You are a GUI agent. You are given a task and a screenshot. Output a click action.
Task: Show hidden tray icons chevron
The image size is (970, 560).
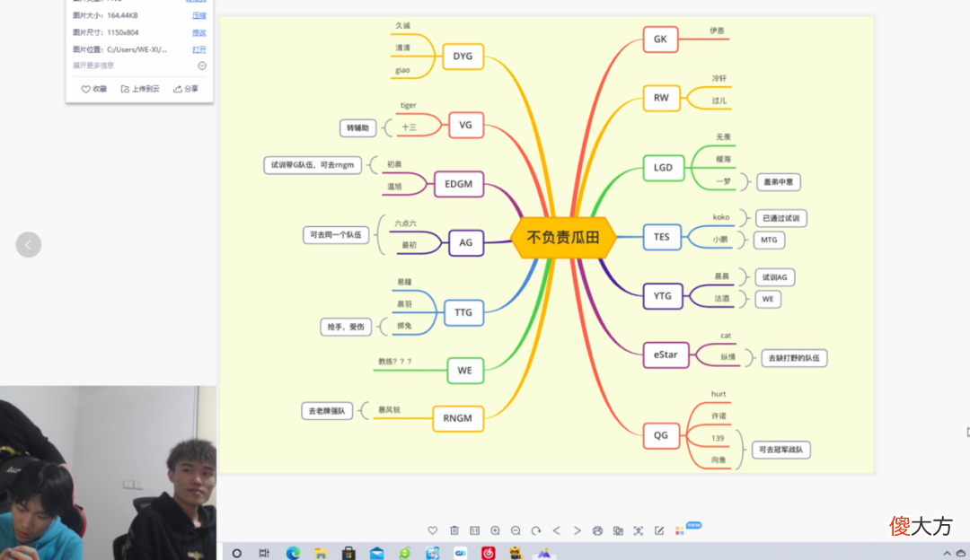947,553
